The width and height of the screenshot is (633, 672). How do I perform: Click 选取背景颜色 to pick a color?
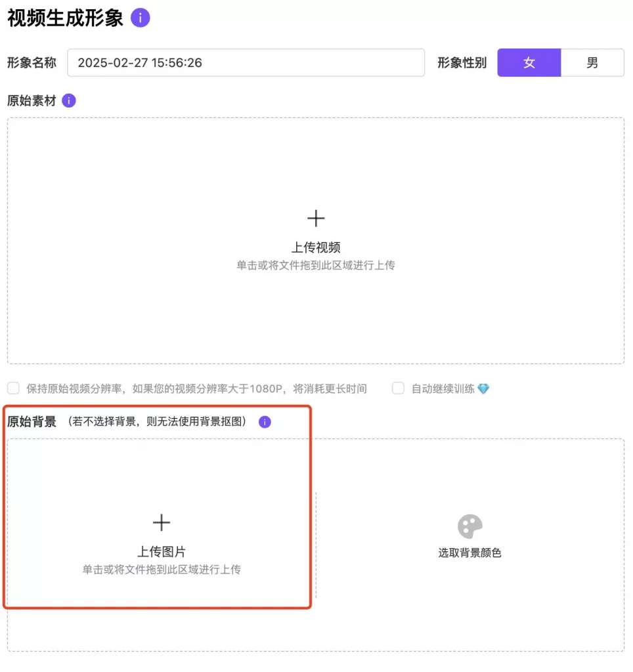470,553
